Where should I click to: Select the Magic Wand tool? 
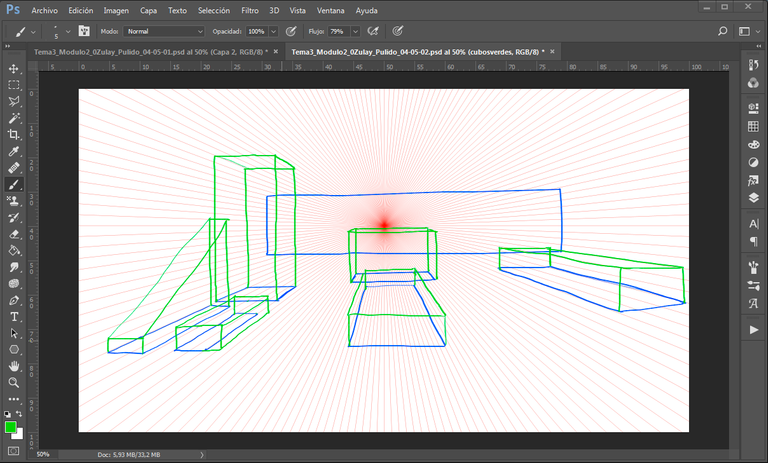pos(14,118)
